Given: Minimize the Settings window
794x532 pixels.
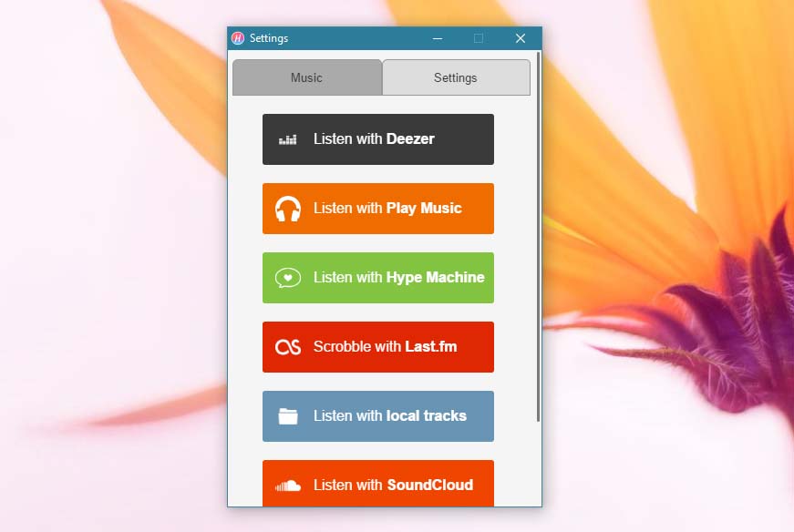Looking at the screenshot, I should point(438,38).
